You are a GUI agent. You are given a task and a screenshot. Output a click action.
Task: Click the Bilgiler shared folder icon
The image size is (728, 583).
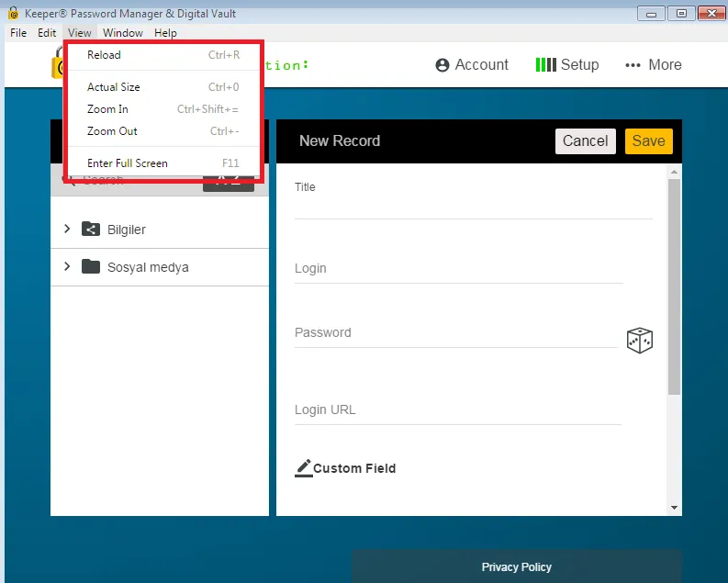[x=91, y=229]
